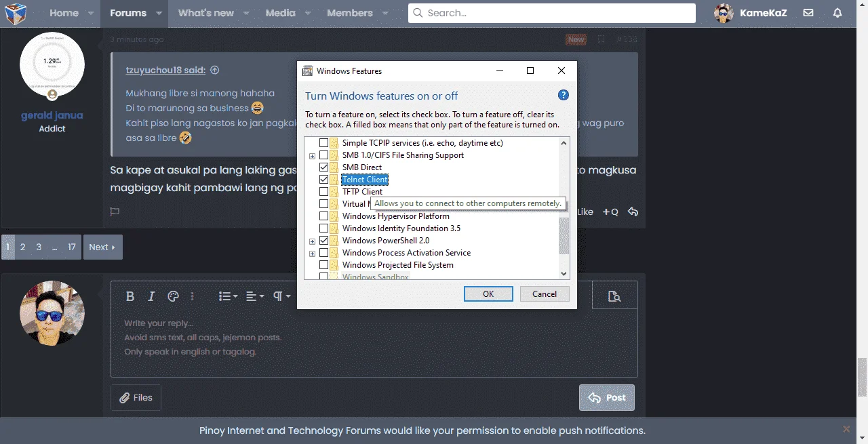Uncheck the Telnet Client checkbox
The width and height of the screenshot is (868, 444).
pos(323,180)
